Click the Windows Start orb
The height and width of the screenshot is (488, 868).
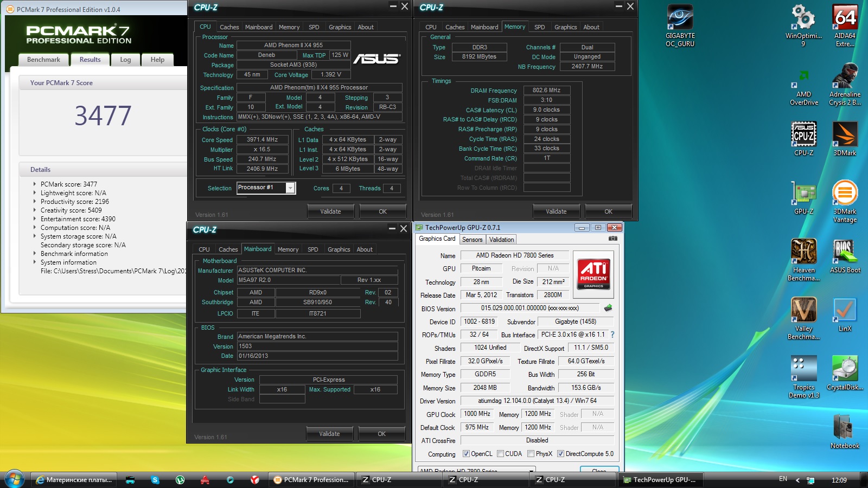(x=15, y=479)
